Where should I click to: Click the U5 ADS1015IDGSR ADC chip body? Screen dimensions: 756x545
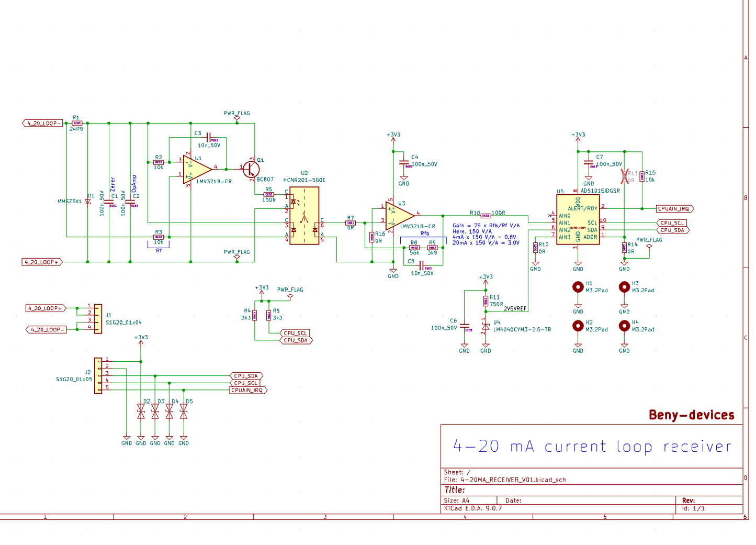[578, 219]
